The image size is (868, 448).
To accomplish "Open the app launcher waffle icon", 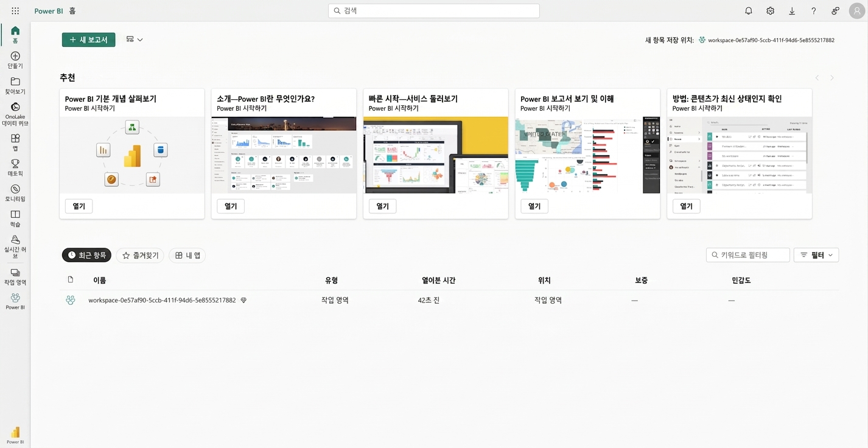I will point(15,11).
